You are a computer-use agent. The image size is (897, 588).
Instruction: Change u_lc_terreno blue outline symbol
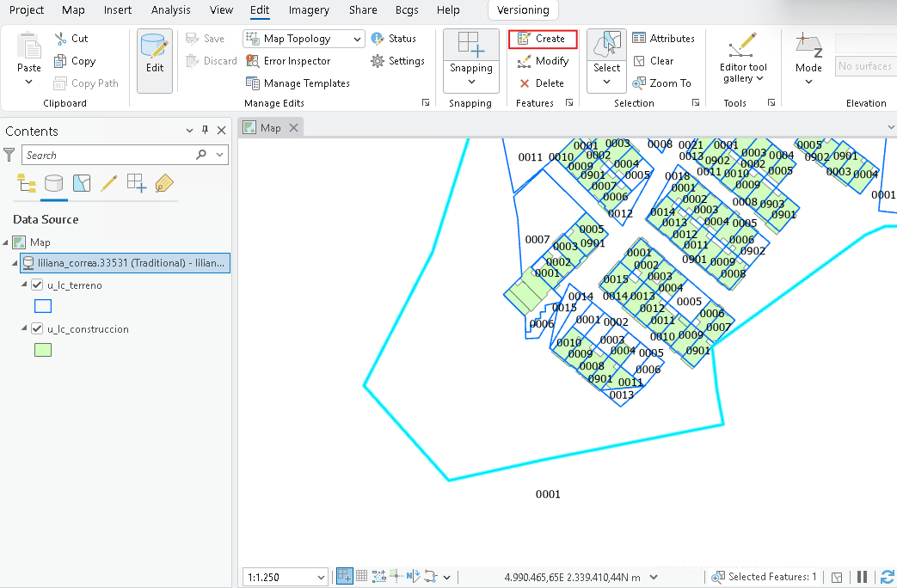(x=43, y=306)
